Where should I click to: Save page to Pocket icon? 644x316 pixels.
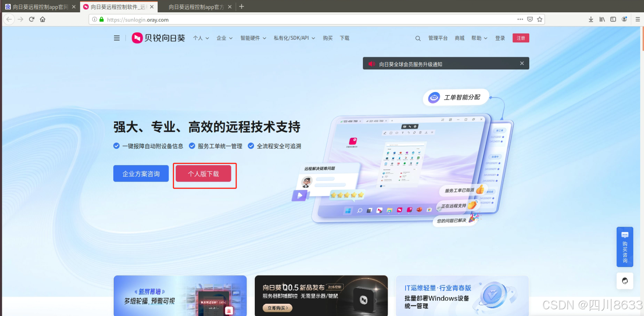point(530,19)
